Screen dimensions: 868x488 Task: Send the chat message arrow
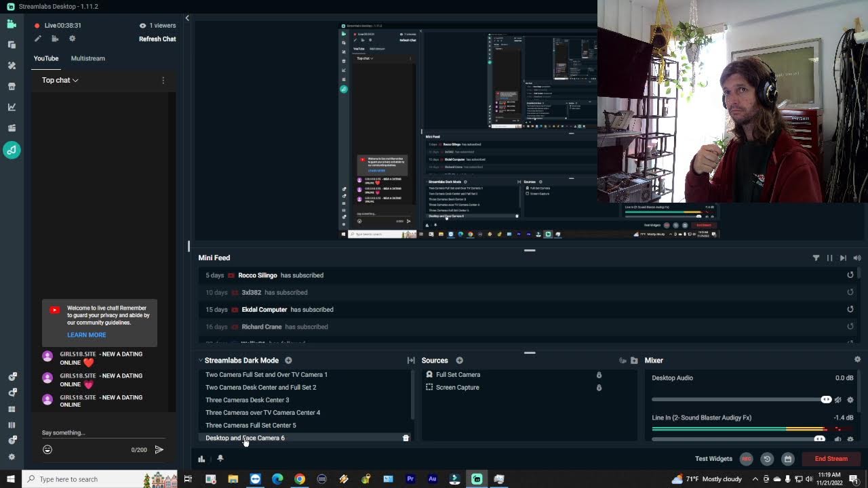pyautogui.click(x=159, y=449)
